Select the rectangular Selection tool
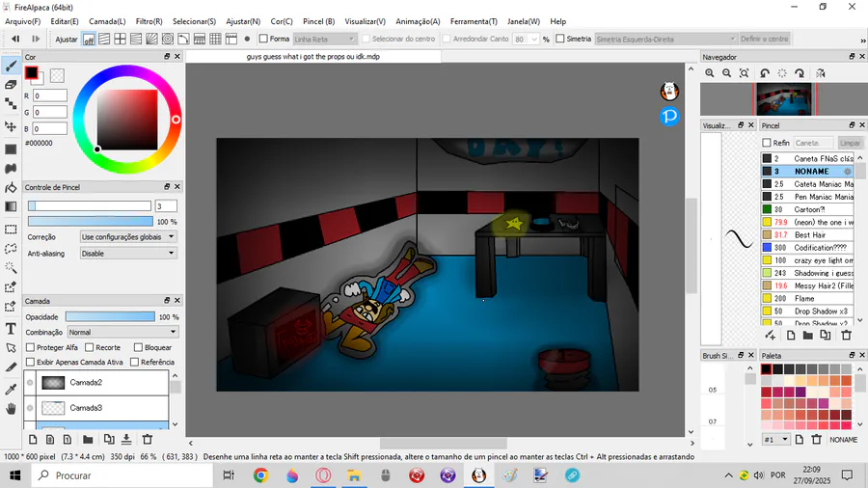Viewport: 868px width, 488px height. (11, 230)
